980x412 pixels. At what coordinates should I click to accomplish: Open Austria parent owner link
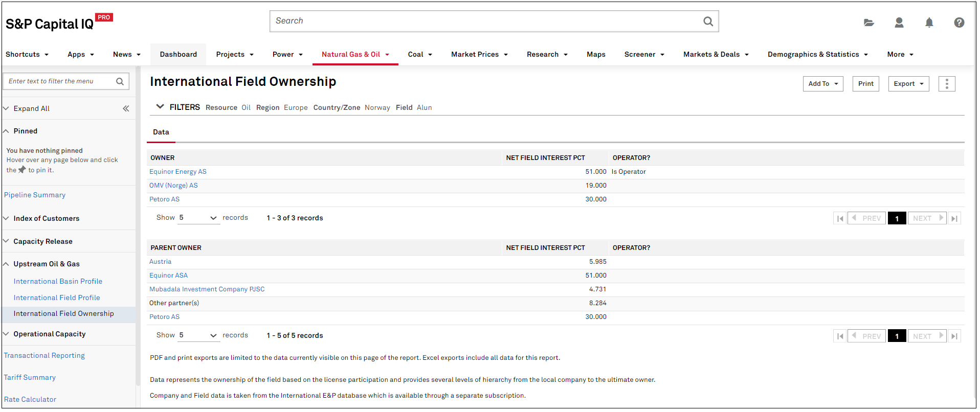[x=160, y=262]
